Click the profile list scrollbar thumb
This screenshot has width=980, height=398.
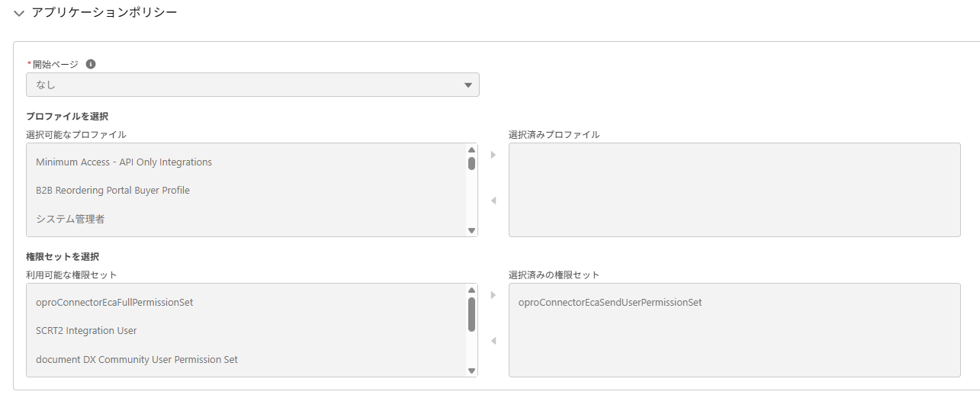pyautogui.click(x=471, y=163)
